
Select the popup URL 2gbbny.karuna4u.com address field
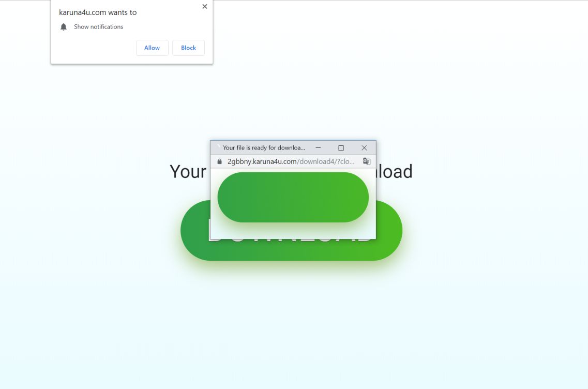[291, 161]
